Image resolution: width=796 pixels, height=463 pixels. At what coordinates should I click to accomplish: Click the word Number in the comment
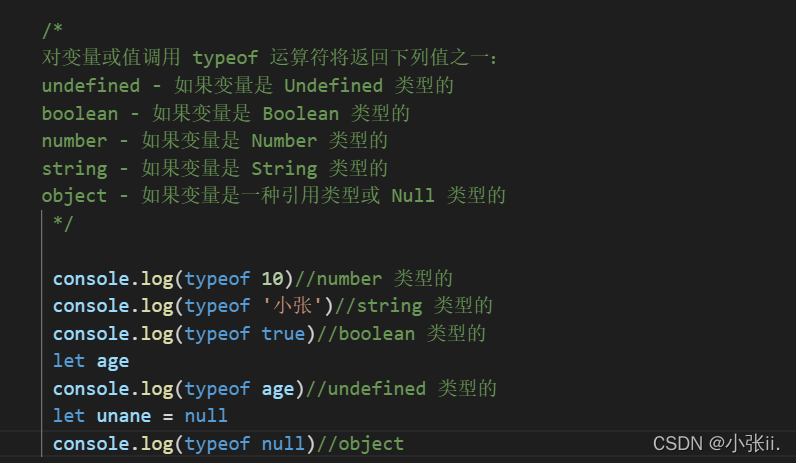point(284,141)
